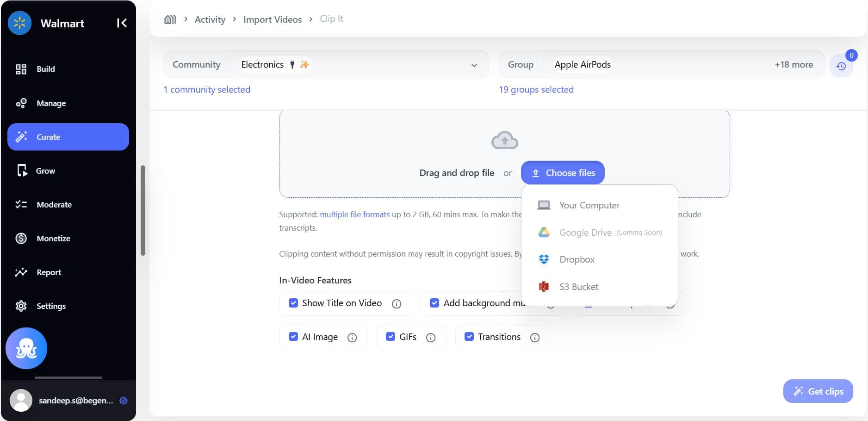Select Your Computer upload option
The width and height of the screenshot is (868, 421).
point(600,205)
